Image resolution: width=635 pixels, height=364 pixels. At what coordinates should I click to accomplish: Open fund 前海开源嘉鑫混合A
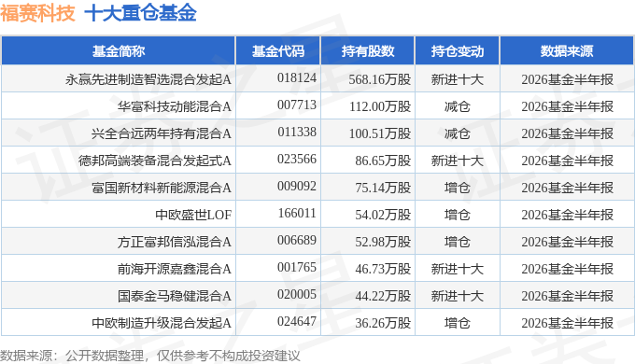pos(175,269)
